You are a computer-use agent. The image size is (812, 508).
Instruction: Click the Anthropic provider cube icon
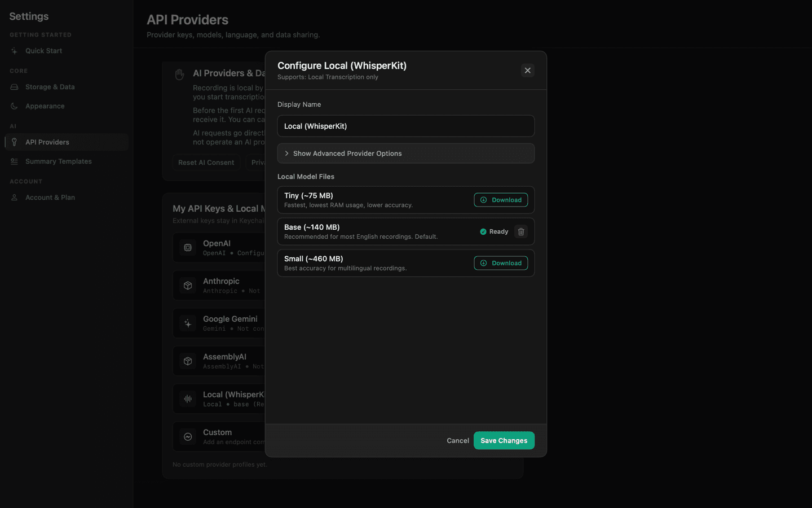188,286
